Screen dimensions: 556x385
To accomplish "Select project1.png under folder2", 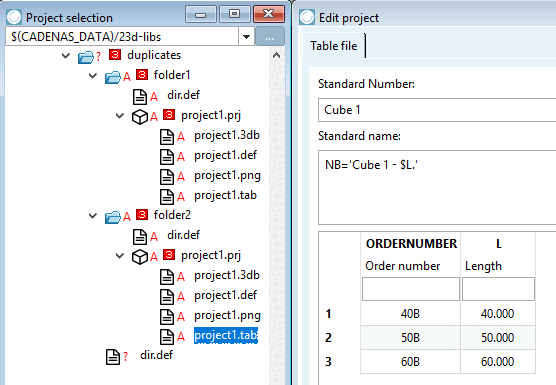I will coord(227,316).
